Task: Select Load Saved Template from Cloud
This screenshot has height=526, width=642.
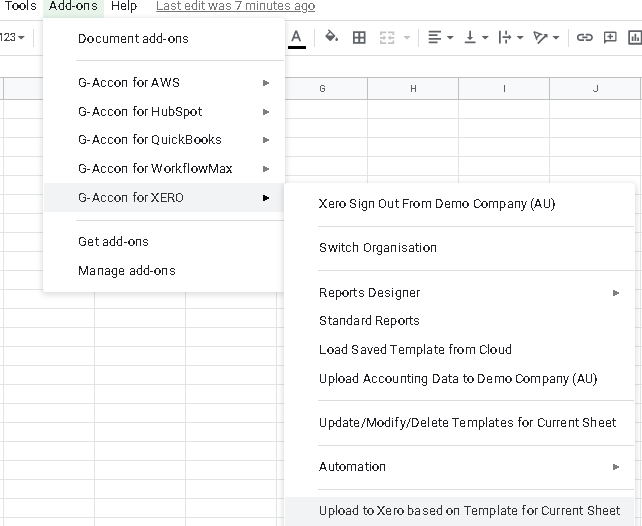Action: coord(459,350)
